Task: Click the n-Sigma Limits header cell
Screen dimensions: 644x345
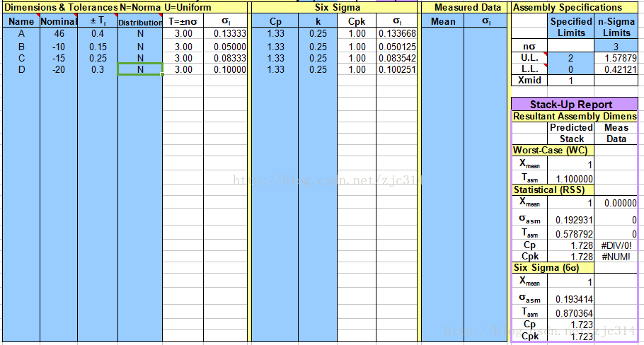Action: 616,27
